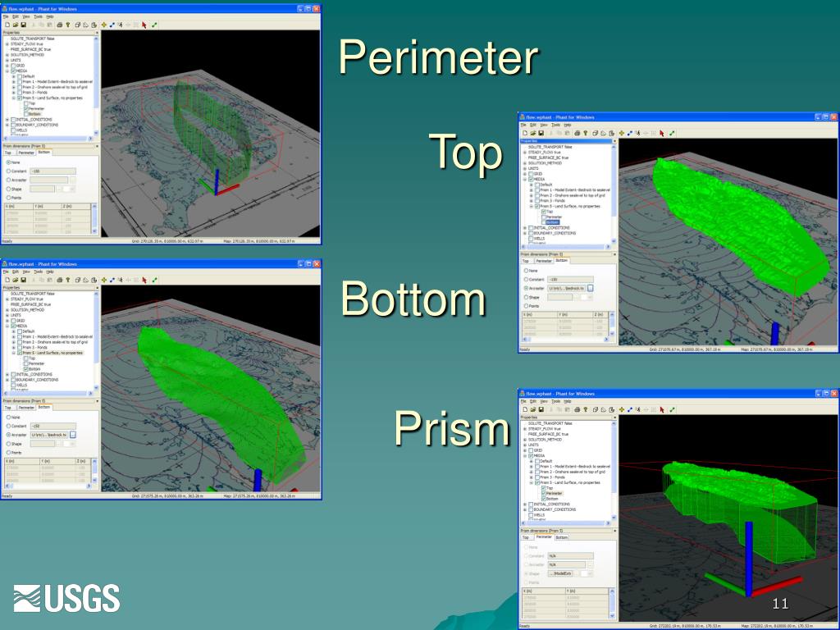Expand STEADY_FLOW node in Perimeter window tree
This screenshot has height=630, width=840.
click(7, 44)
